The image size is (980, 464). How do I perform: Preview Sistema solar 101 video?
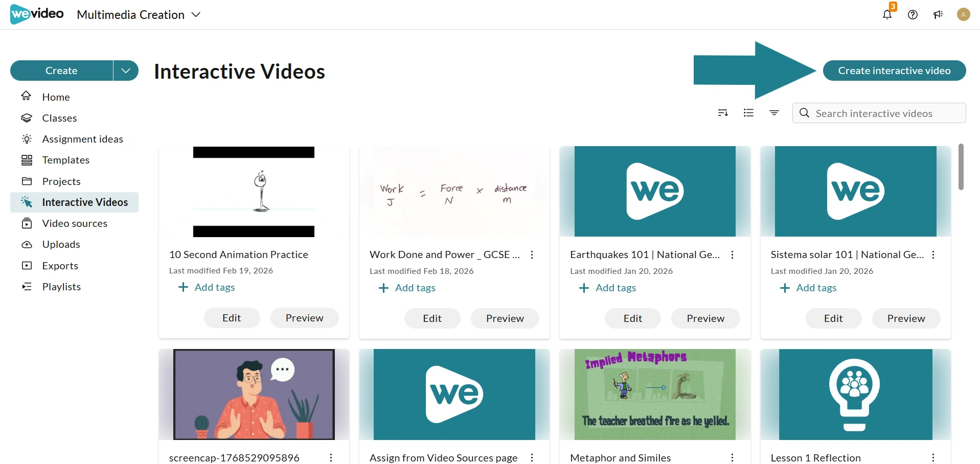click(906, 318)
